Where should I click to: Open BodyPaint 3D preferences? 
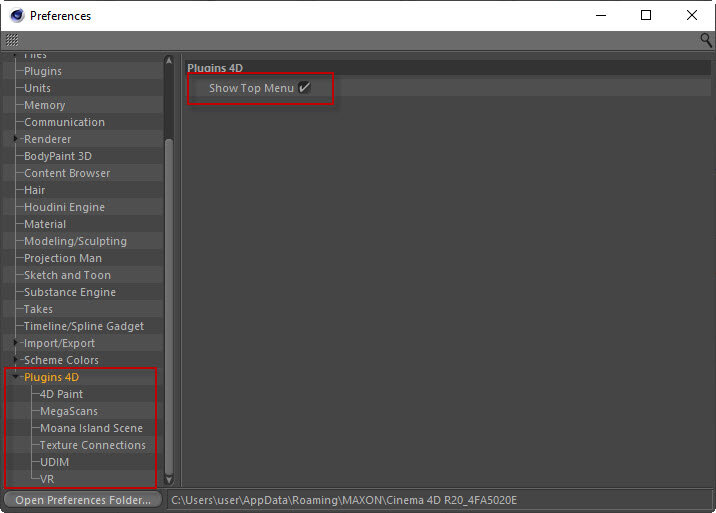58,156
